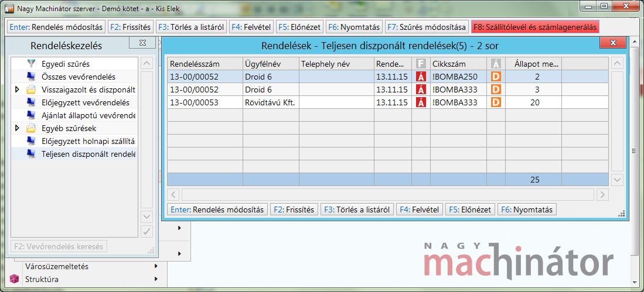Click the orange D icon in Rövidtávú Kft. row
The image size is (644, 292).
[x=496, y=102]
